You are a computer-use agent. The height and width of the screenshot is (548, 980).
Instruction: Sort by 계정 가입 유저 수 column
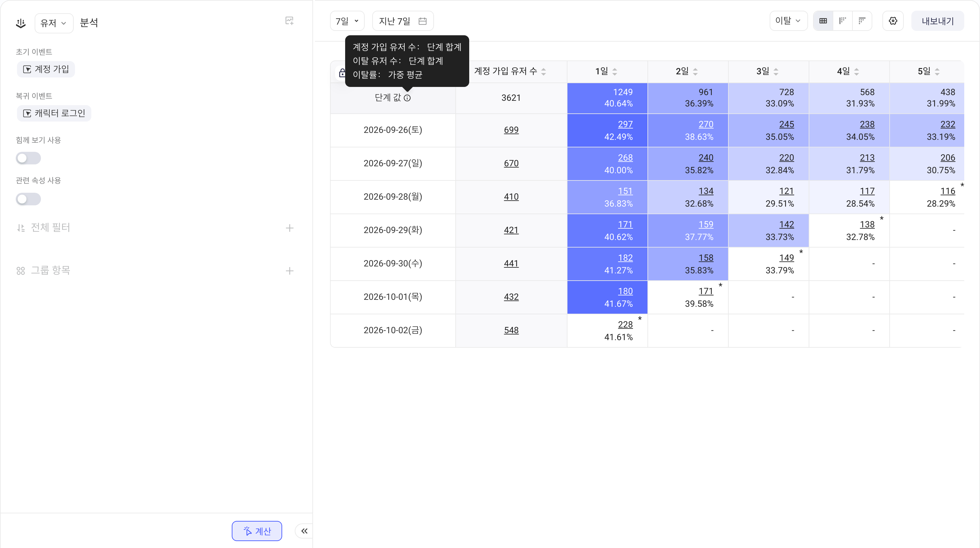tap(543, 71)
